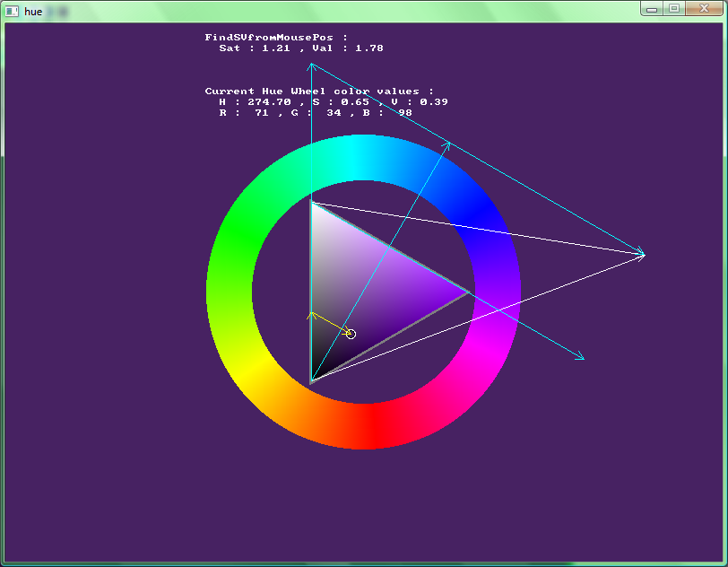This screenshot has width=728, height=567.
Task: Click the yellow arrowhead on triangle's left edge
Action: [x=311, y=315]
